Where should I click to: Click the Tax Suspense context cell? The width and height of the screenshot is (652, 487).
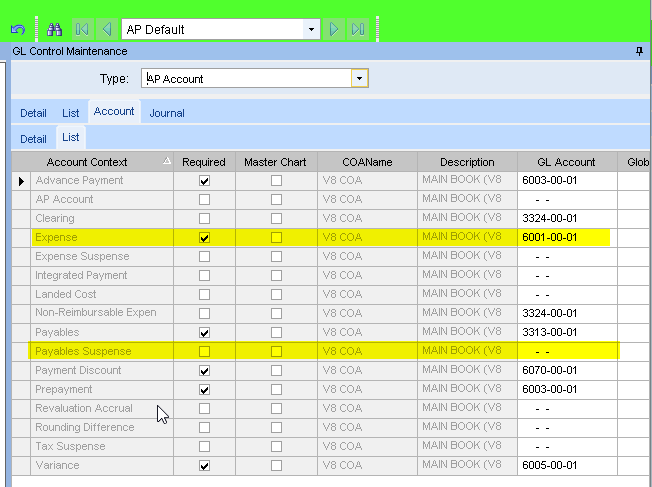pos(102,446)
